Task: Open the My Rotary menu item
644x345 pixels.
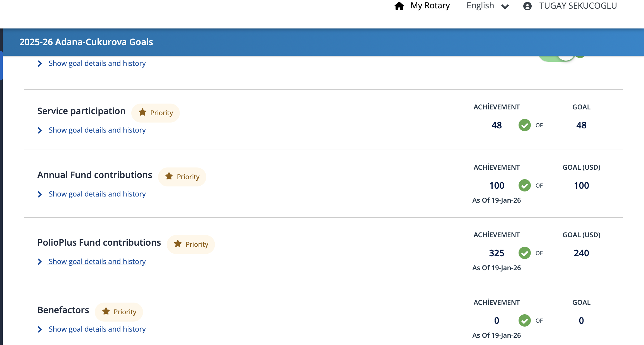Action: pyautogui.click(x=430, y=6)
